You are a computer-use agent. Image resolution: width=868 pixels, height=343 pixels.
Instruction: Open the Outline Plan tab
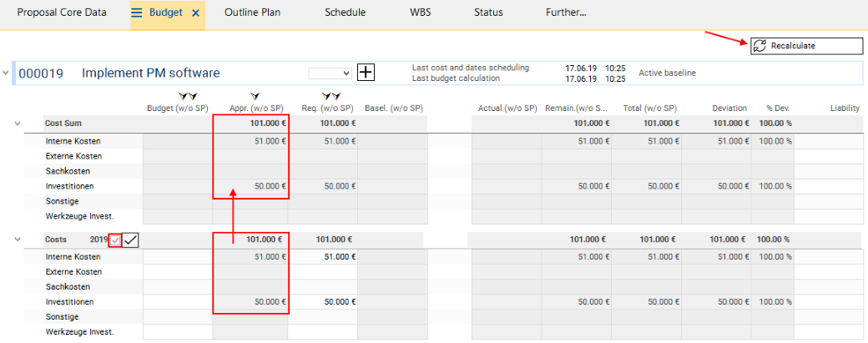[x=252, y=13]
